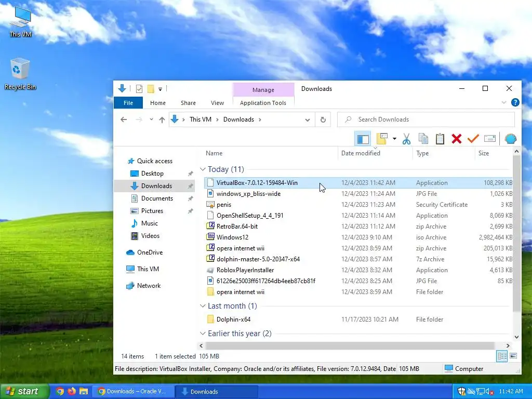This screenshot has height=399, width=532.
Task: Open address bar history dropdown
Action: (308, 120)
